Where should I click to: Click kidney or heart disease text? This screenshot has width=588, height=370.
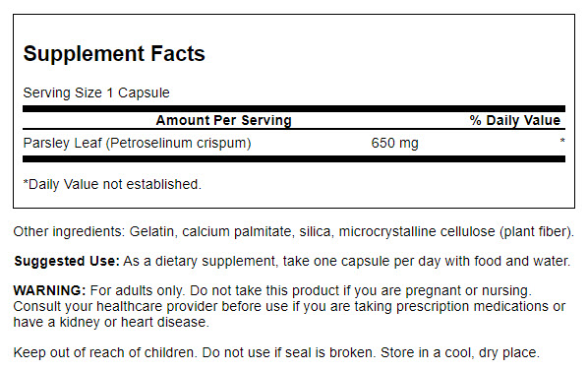[x=135, y=322]
